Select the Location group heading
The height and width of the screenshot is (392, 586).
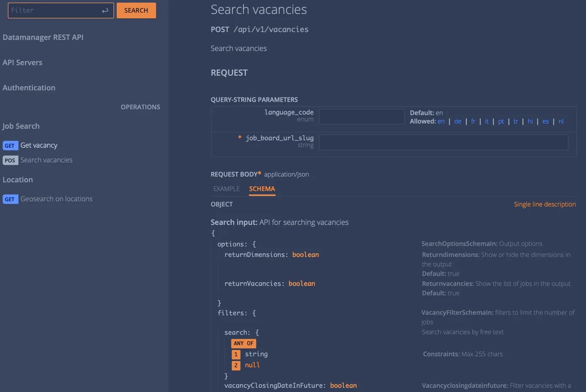pyautogui.click(x=18, y=179)
